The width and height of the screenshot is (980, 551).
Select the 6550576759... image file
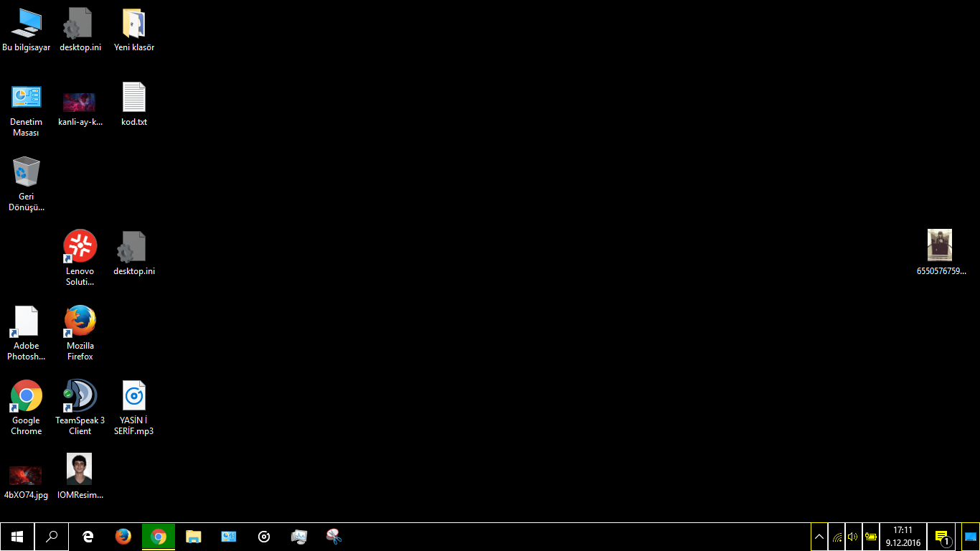coord(941,254)
